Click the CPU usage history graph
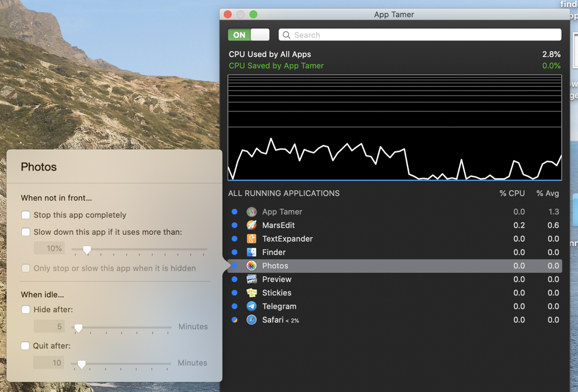Screen dimensions: 578x392 (395, 127)
